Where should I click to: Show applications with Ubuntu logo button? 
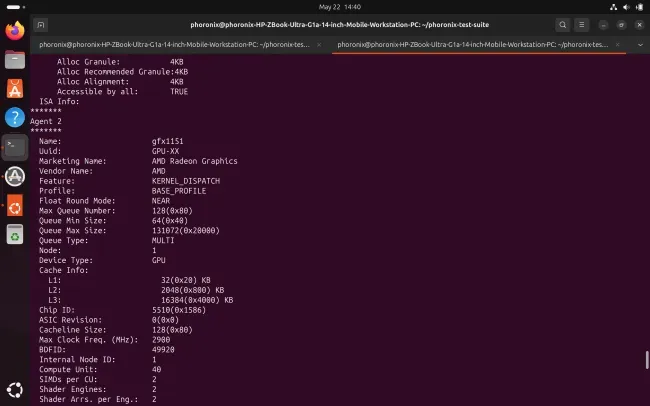pyautogui.click(x=15, y=390)
